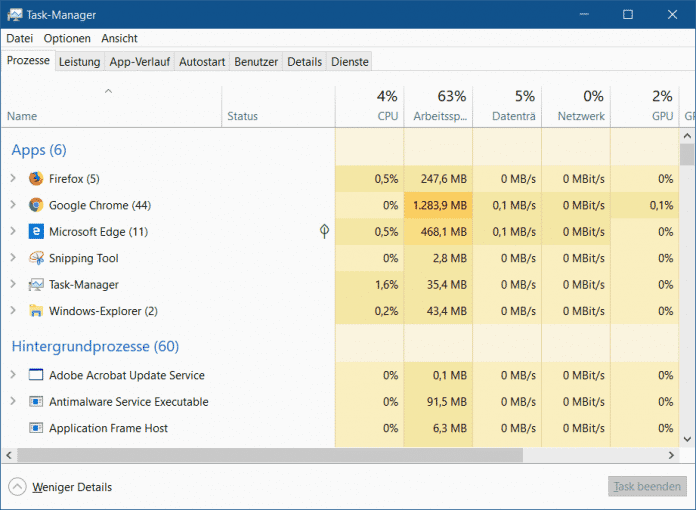Expand the Firefox process group
This screenshot has height=510, width=696.
click(13, 179)
